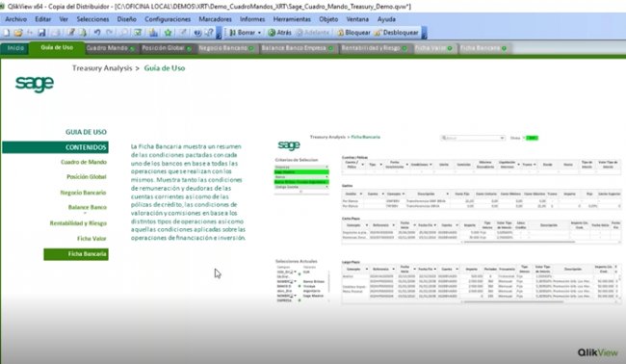Click the context help pointer icon

point(209,33)
